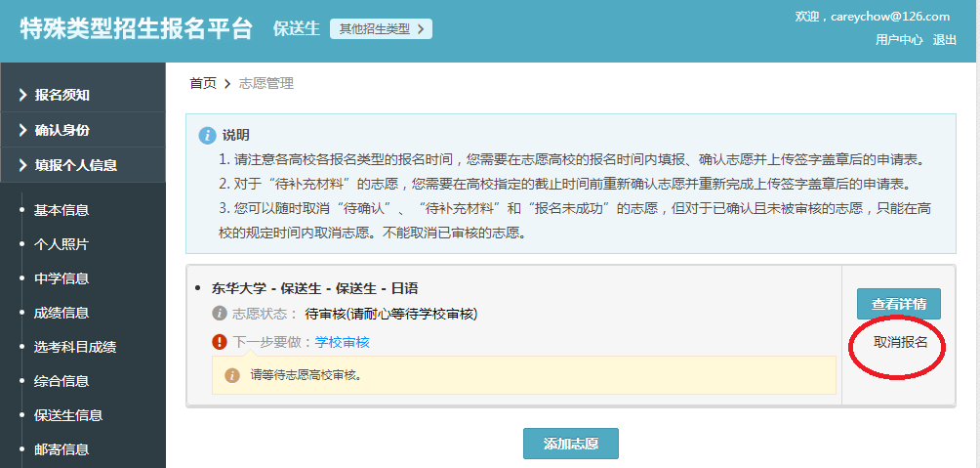
Task: Open the 选考科目成绩 sidebar item
Action: [x=75, y=347]
